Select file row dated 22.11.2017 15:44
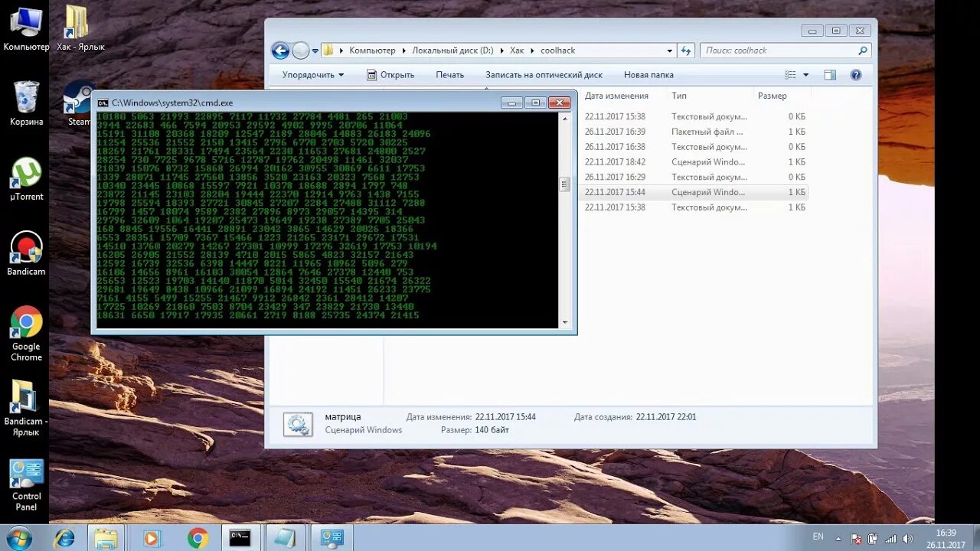Screen dimensions: 980x551 tap(694, 192)
